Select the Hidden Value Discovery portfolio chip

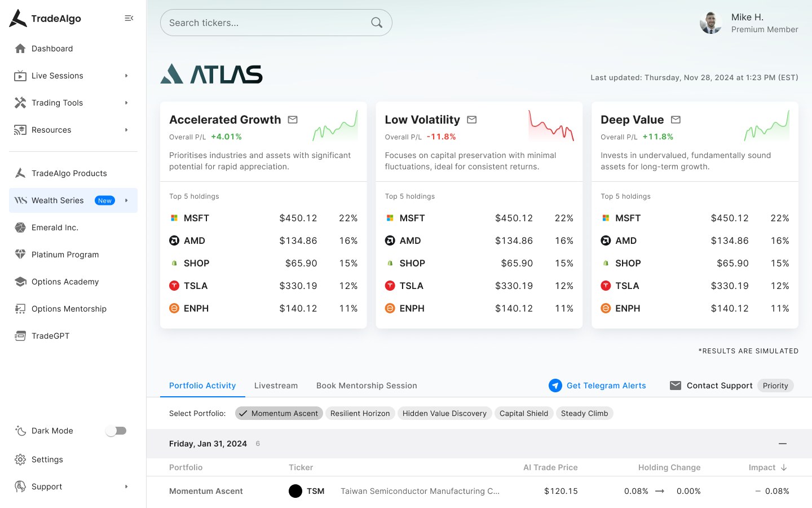click(x=444, y=413)
